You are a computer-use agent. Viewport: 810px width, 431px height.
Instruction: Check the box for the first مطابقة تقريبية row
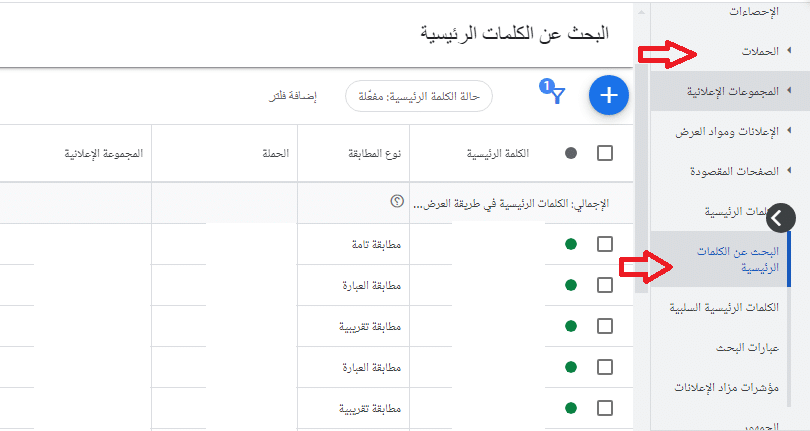[605, 326]
